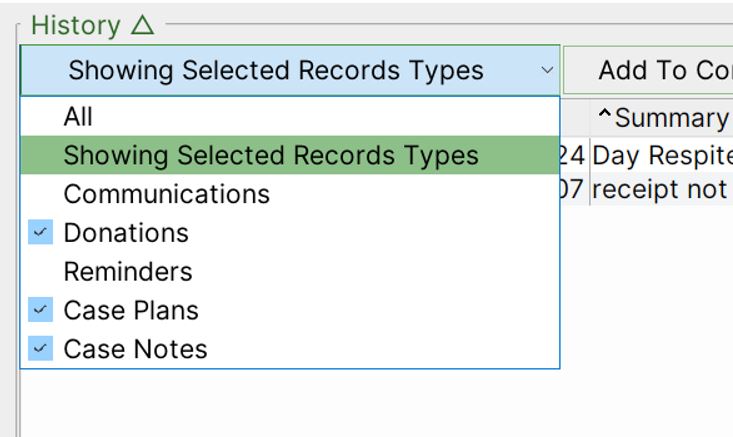Collapse the History section using triangle icon
The image size is (733, 437).
click(x=142, y=25)
